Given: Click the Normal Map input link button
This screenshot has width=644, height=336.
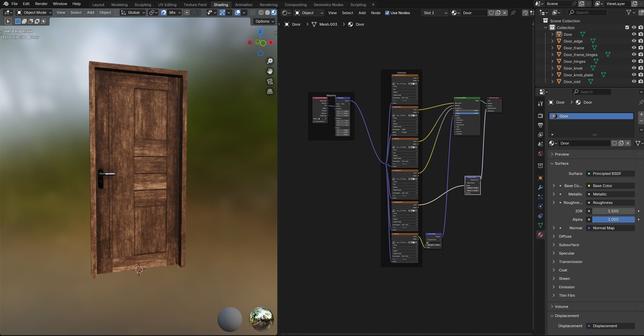Looking at the screenshot, I should [610, 228].
